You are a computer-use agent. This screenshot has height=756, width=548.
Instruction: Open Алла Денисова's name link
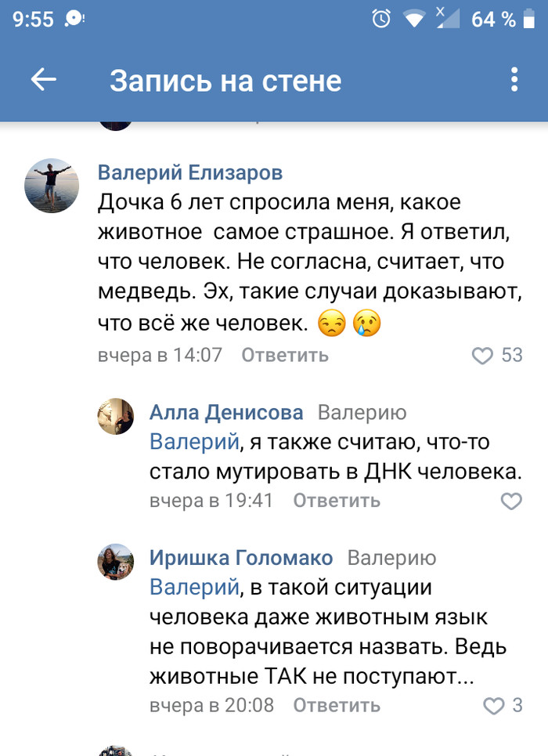(x=226, y=413)
